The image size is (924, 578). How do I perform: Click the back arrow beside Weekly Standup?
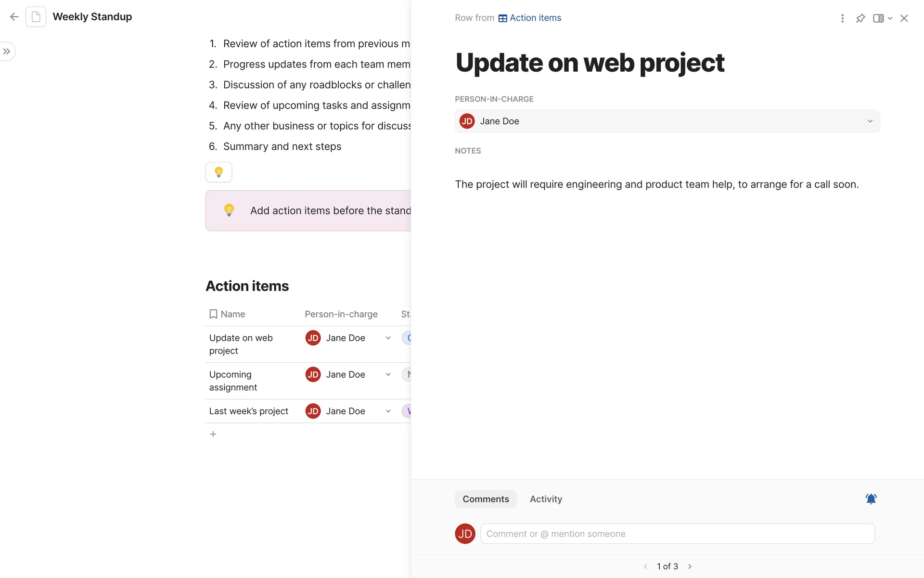(x=14, y=17)
